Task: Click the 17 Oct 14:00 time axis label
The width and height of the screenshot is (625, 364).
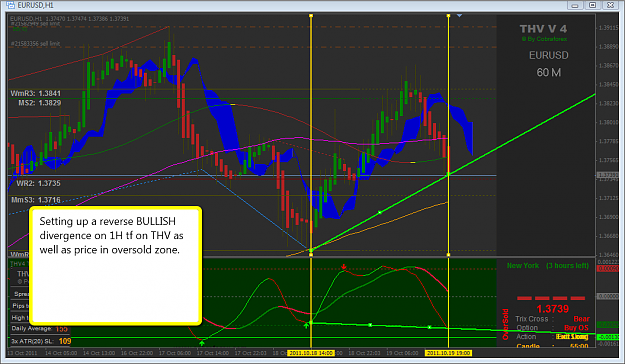Action: (x=213, y=353)
